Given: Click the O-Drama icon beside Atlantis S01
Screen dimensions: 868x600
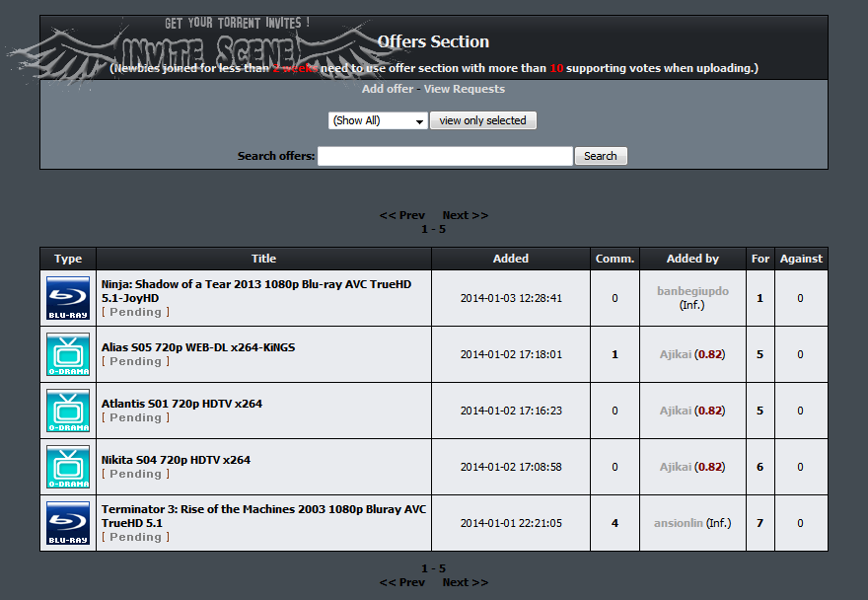Looking at the screenshot, I should coord(68,411).
